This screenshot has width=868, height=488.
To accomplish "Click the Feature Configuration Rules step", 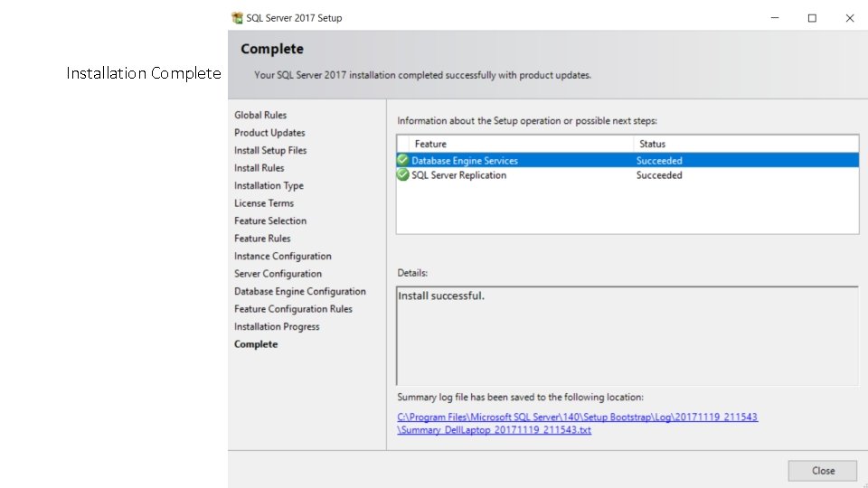I will coord(293,309).
